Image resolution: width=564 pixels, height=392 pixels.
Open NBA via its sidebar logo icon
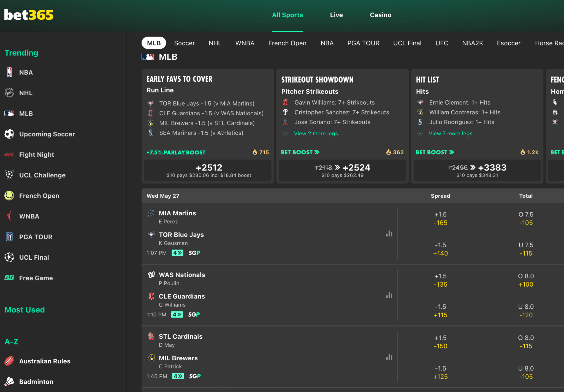tap(9, 72)
